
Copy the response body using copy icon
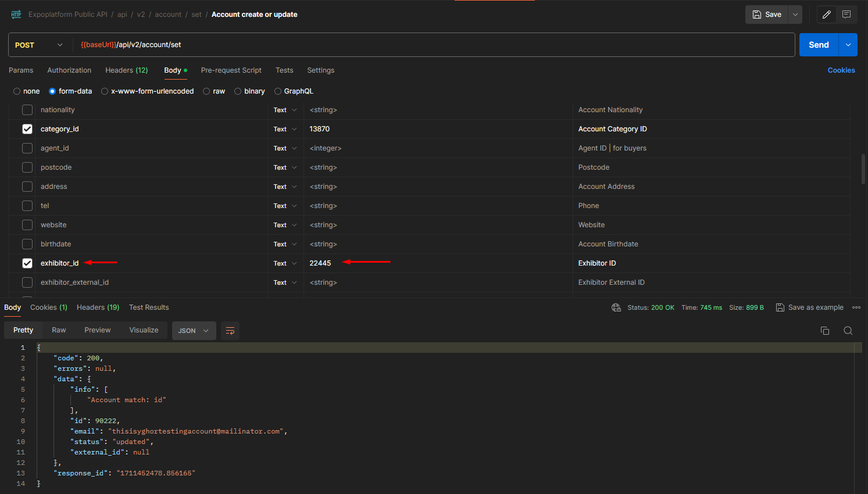click(x=825, y=330)
